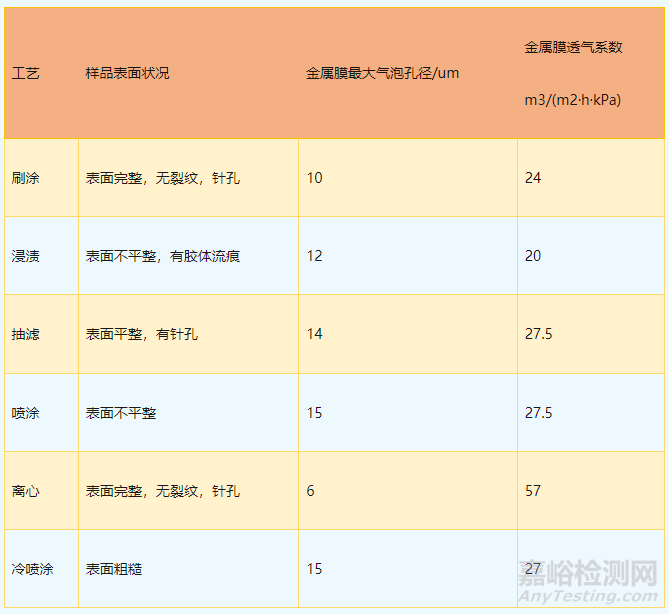Select the 浸渍 process cell
Screen dimensions: 669x614
click(26, 256)
